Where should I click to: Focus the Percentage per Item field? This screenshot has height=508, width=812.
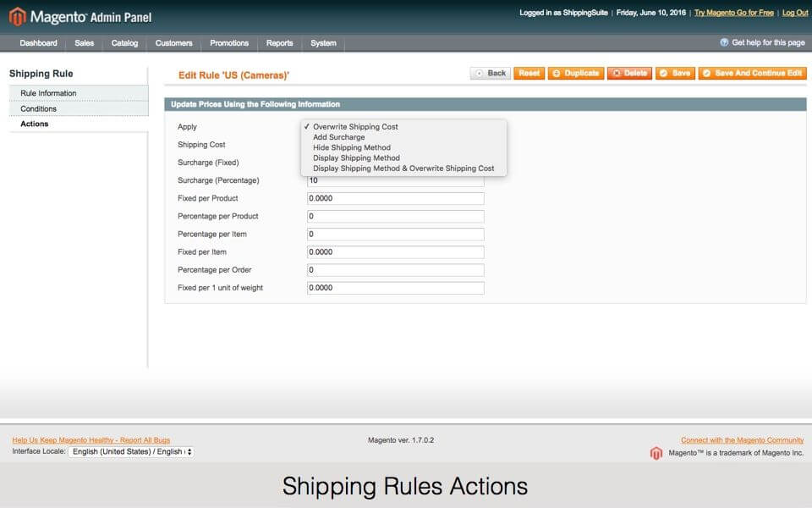click(x=396, y=235)
